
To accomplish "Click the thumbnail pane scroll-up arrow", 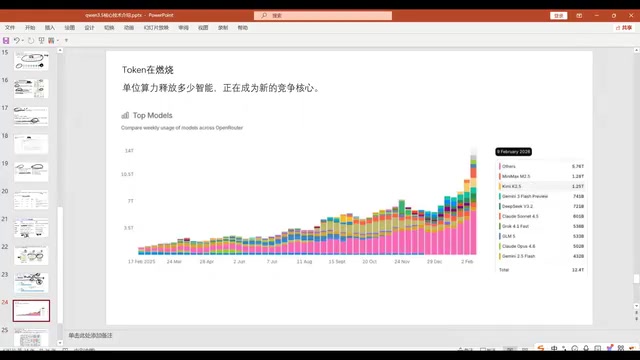I will (x=60, y=51).
